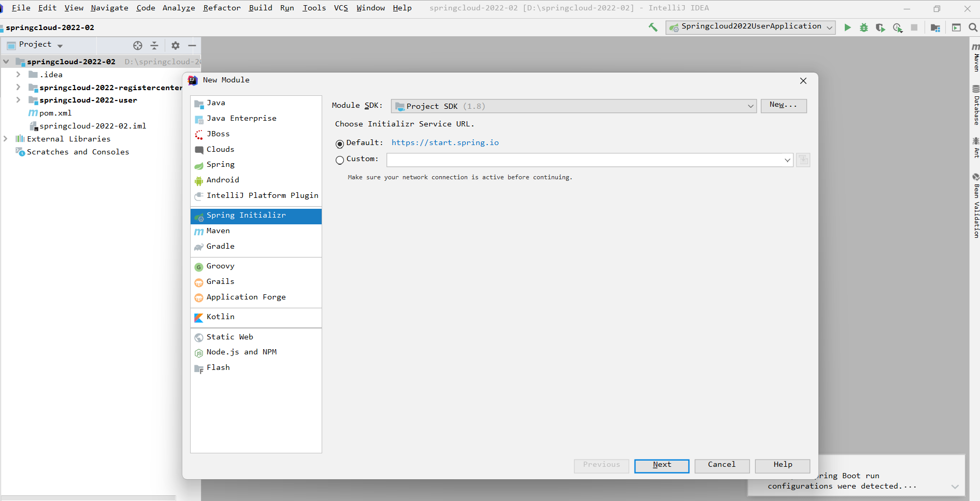This screenshot has width=980, height=501.
Task: Expand the springcloud-2022-registercenter module
Action: tap(19, 88)
